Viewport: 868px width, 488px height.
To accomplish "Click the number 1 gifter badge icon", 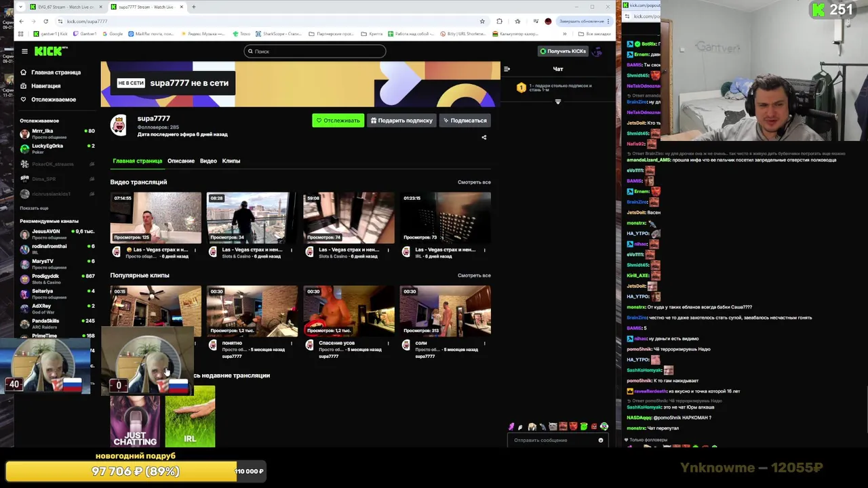I will pos(521,88).
